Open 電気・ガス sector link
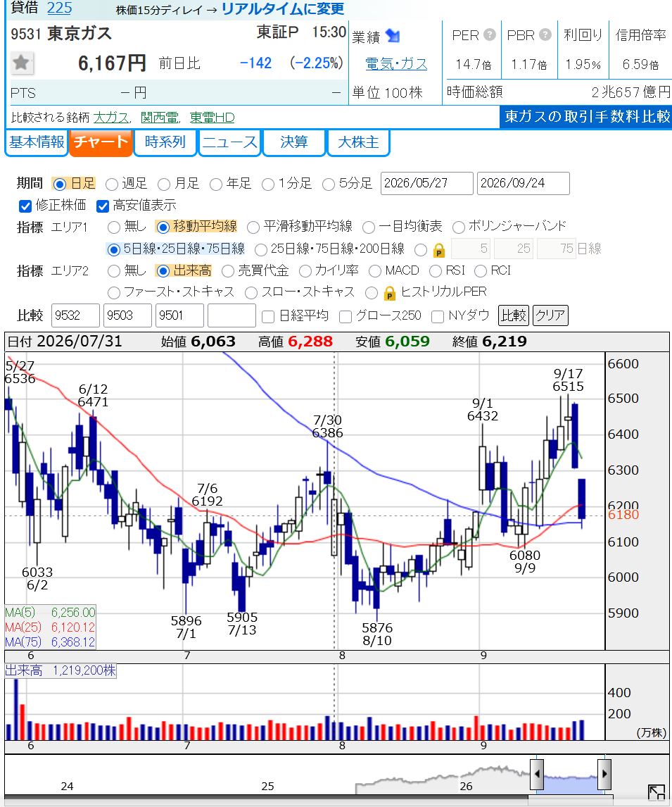Screen dimensions: 672x807 pyautogui.click(x=396, y=64)
